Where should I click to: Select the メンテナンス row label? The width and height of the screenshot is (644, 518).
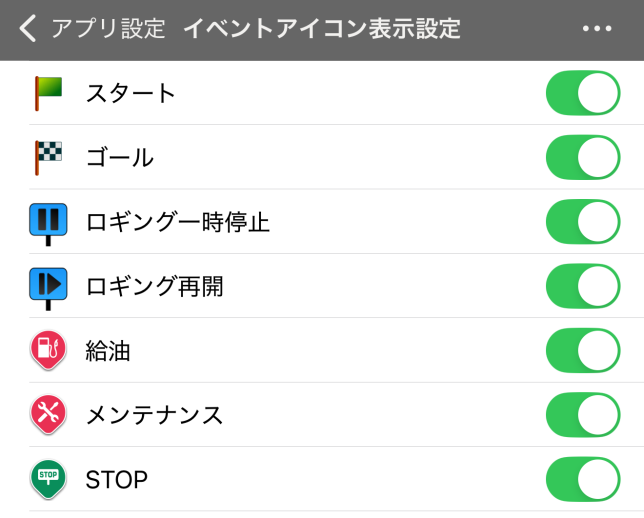click(x=154, y=415)
